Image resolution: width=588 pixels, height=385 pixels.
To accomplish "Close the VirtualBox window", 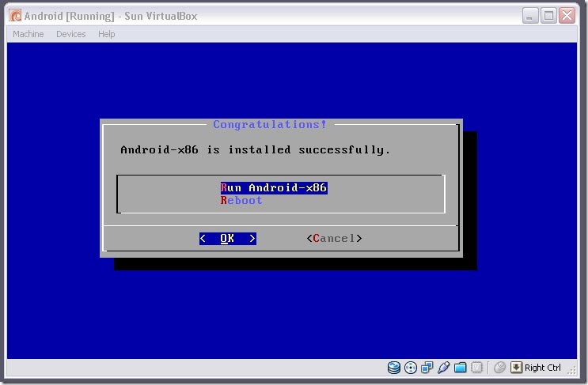I will tap(567, 16).
